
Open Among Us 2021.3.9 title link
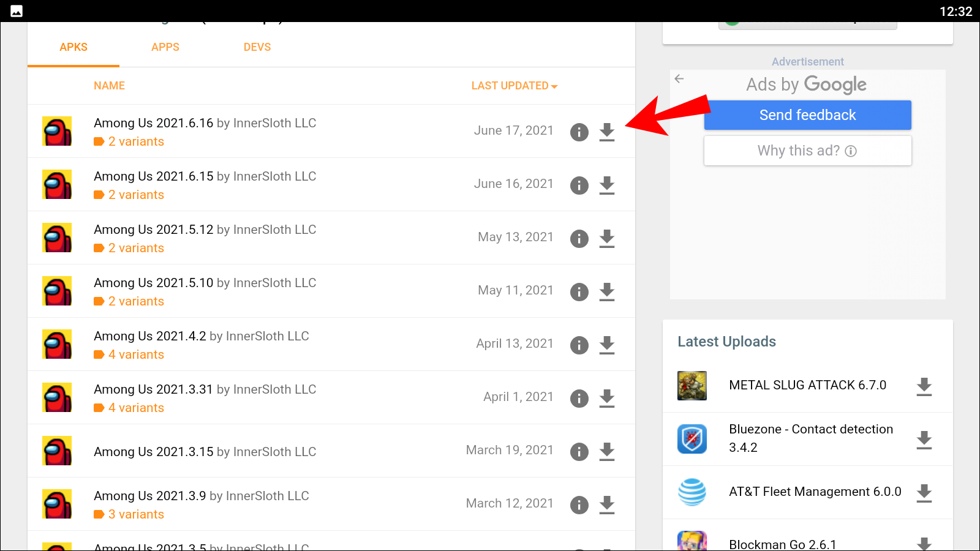click(x=150, y=496)
